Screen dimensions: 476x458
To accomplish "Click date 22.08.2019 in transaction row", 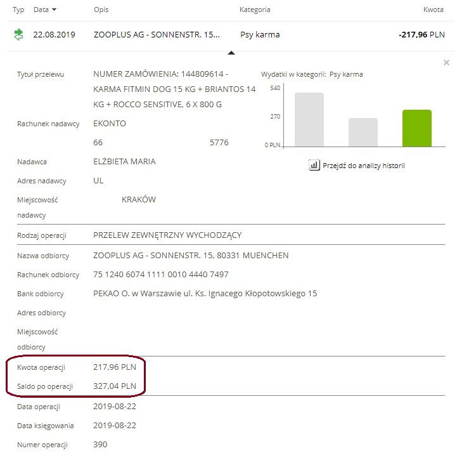I will click(54, 35).
